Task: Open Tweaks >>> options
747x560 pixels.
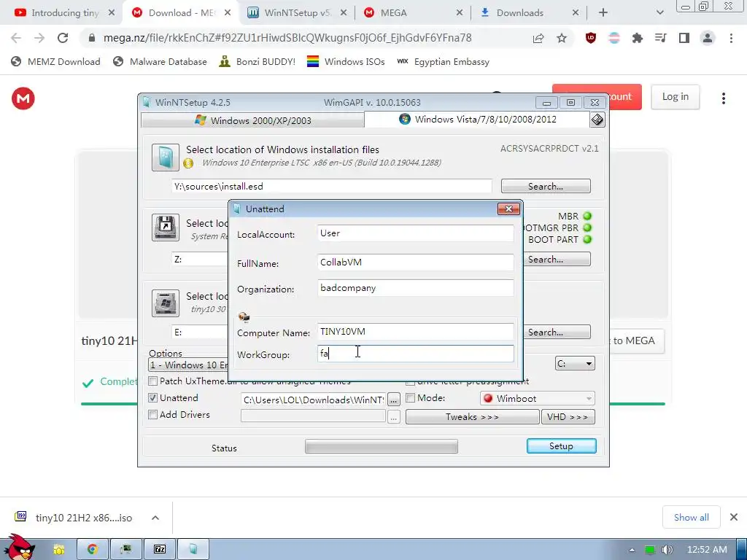Action: click(472, 416)
